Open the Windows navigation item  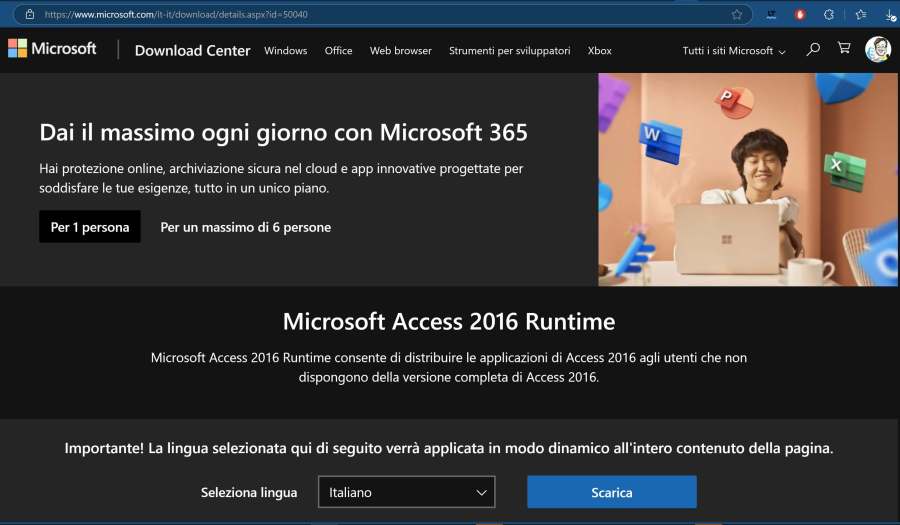tap(285, 50)
